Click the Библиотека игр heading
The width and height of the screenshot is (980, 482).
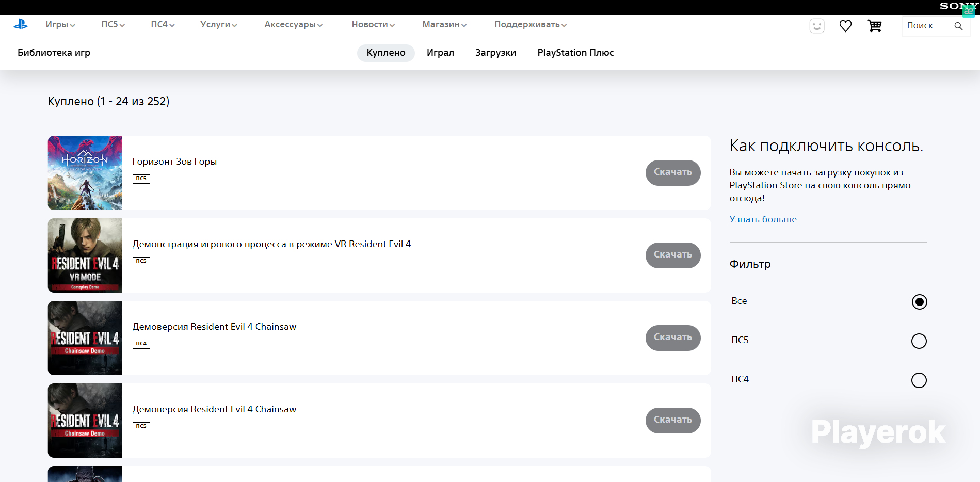pyautogui.click(x=54, y=53)
